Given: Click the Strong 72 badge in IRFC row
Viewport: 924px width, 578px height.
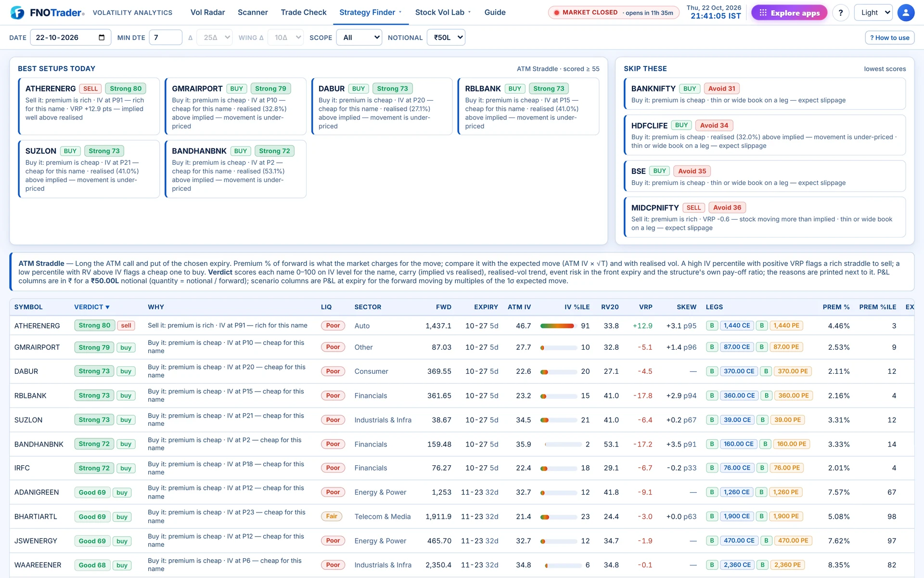Looking at the screenshot, I should 94,468.
